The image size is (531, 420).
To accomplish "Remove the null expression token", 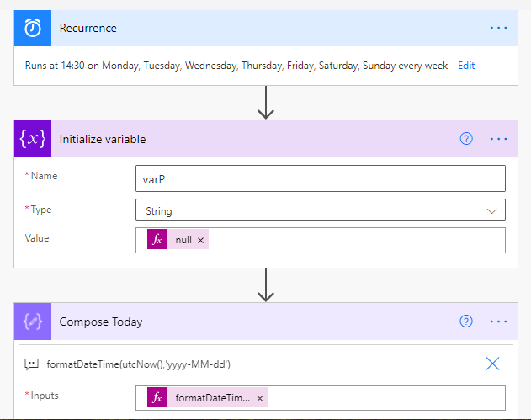I will coord(200,240).
